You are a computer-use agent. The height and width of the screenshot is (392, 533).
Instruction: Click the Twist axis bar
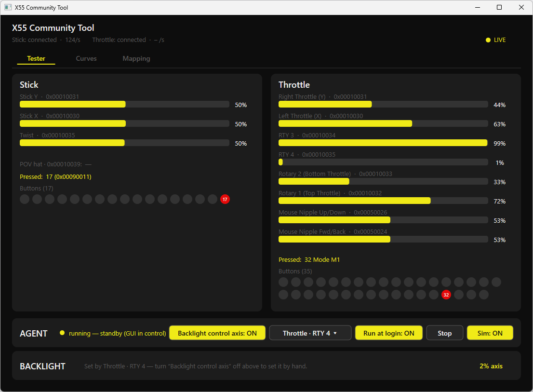[x=124, y=143]
